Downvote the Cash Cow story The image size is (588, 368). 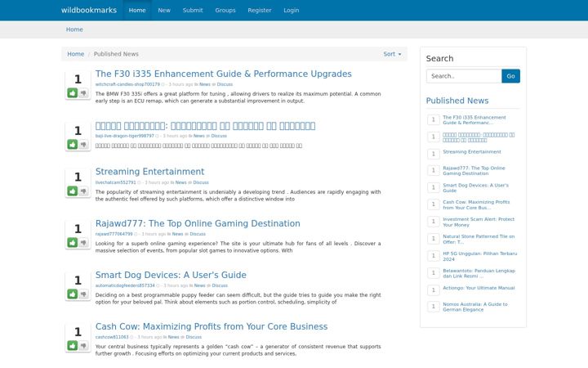[x=83, y=345]
